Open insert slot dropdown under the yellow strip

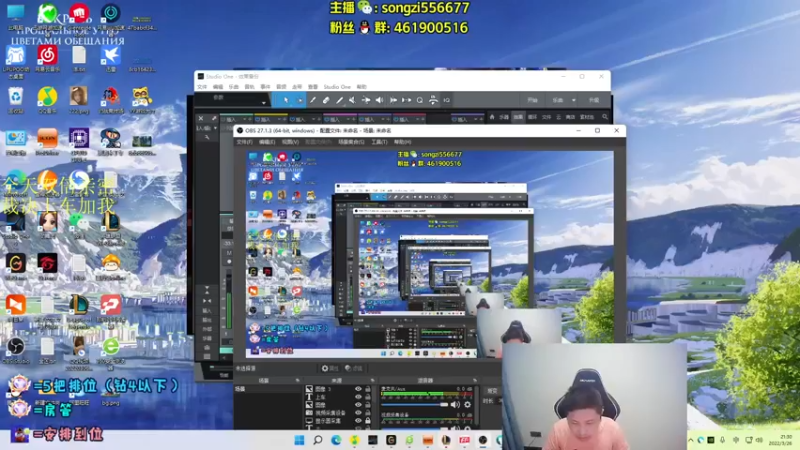tap(279, 119)
